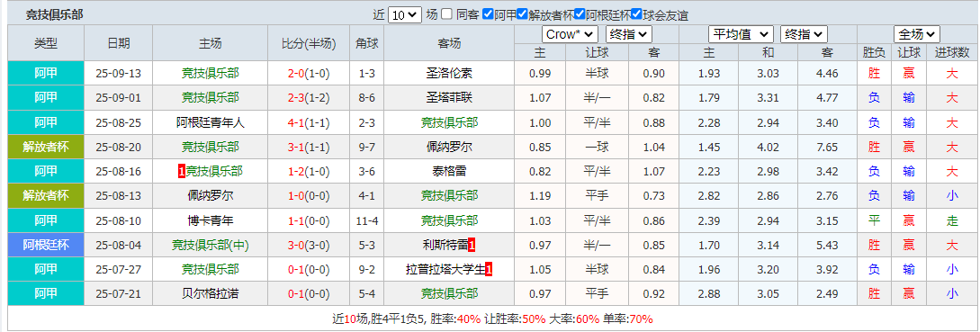Click the 走 result in 博卡青年 row
Image resolution: width=980 pixels, height=332 pixels.
pyautogui.click(x=951, y=220)
